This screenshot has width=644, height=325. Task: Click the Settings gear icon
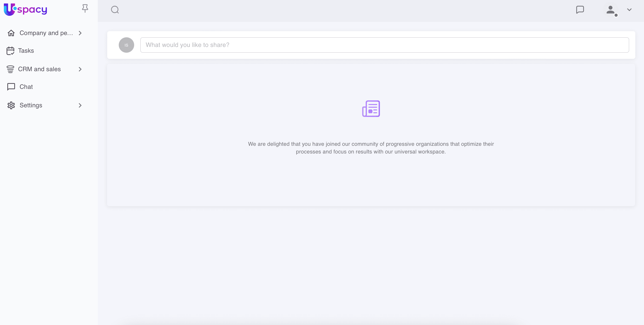[11, 105]
